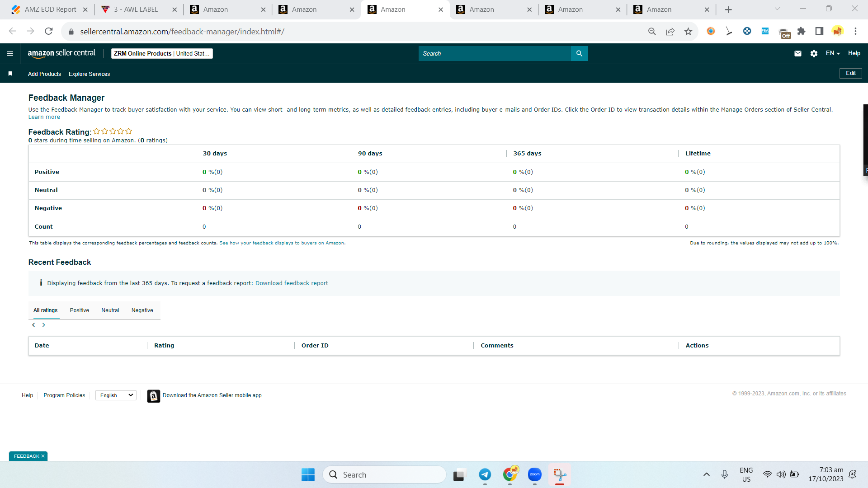Toggle the browser side panel icon
Image resolution: width=868 pixels, height=488 pixels.
pyautogui.click(x=819, y=31)
